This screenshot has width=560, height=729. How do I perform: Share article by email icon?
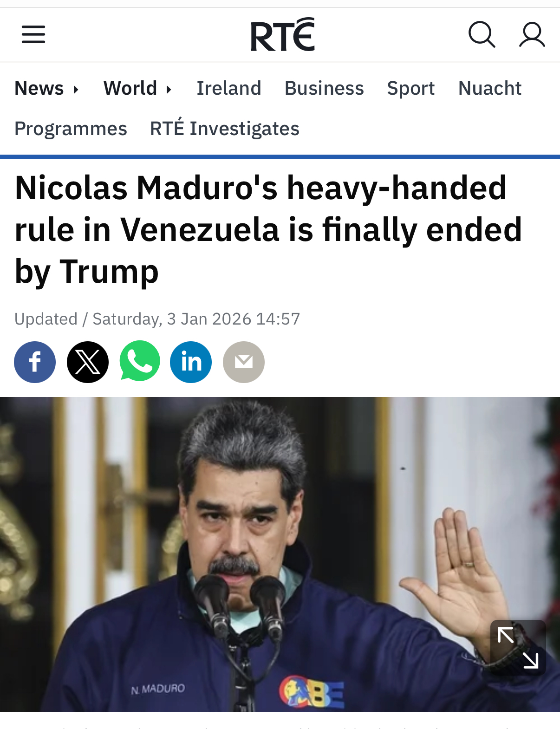pyautogui.click(x=244, y=362)
